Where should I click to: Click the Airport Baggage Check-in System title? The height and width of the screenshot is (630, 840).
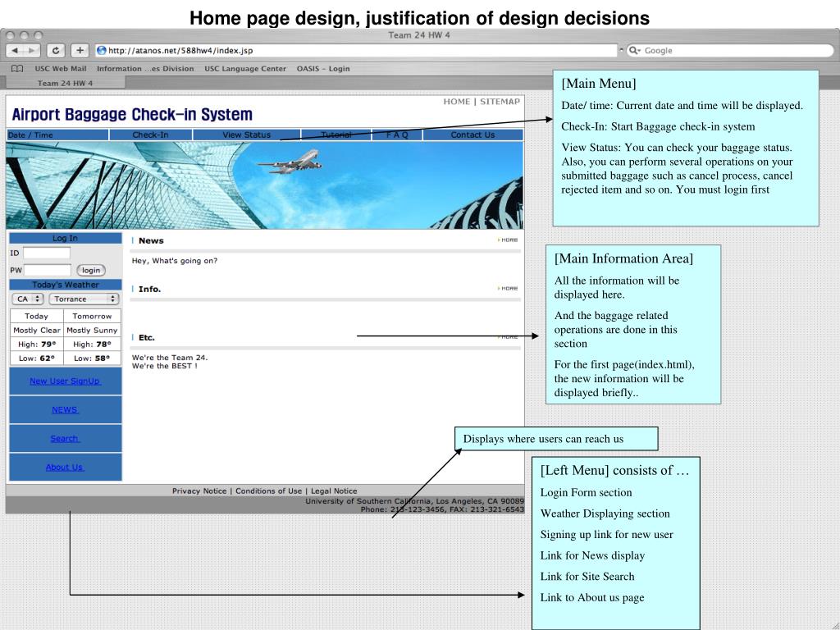click(x=132, y=115)
